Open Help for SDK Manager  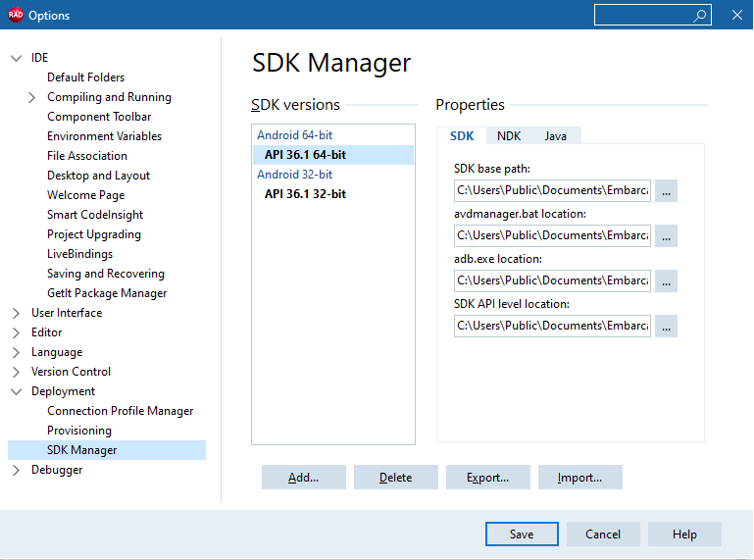pyautogui.click(x=684, y=535)
